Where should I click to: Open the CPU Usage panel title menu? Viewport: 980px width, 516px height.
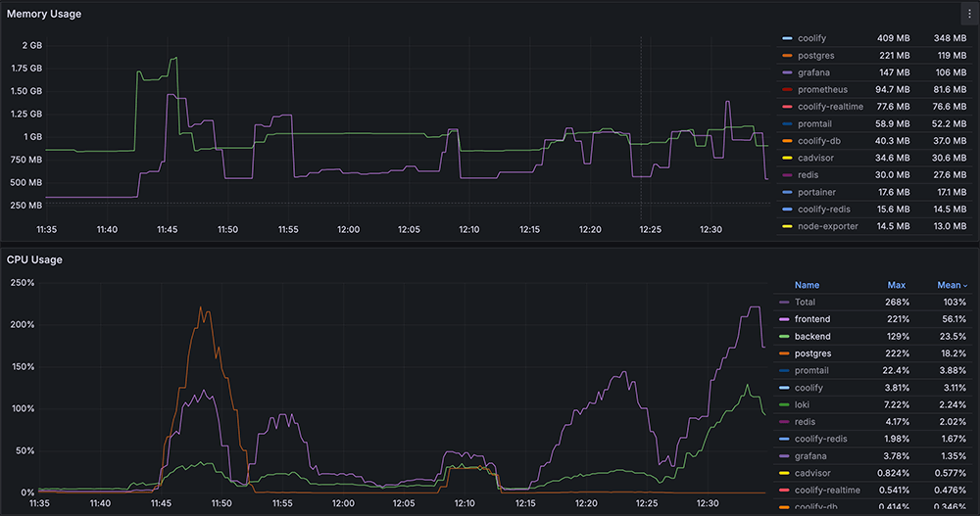click(34, 260)
